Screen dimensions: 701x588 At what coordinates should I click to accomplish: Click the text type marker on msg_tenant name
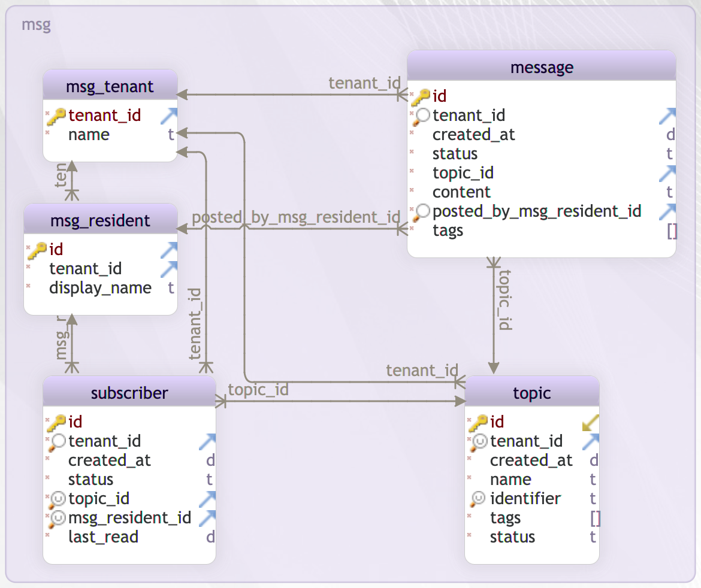coord(171,135)
